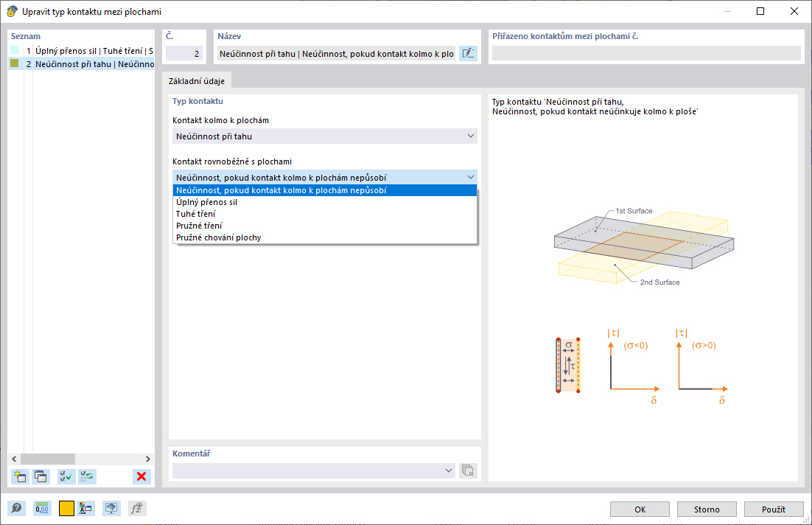Viewport: 812px width, 525px height.
Task: Click the list scrollbar left arrow
Action: [14, 459]
